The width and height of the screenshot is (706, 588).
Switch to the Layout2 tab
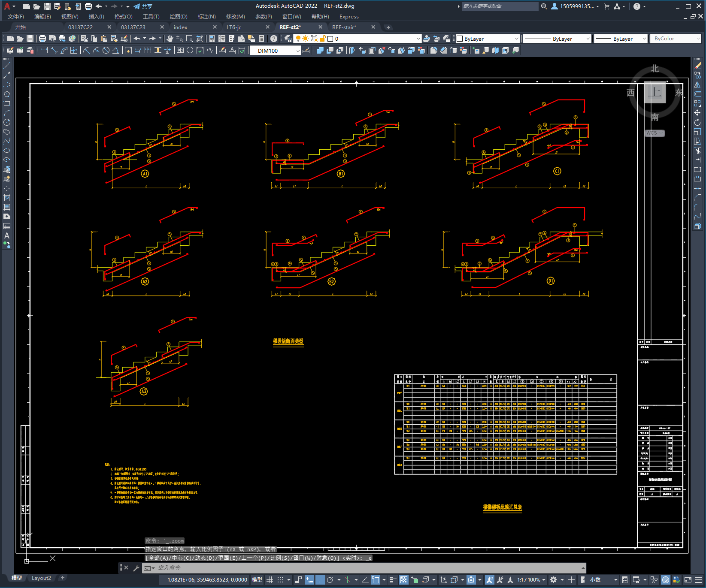[x=41, y=578]
